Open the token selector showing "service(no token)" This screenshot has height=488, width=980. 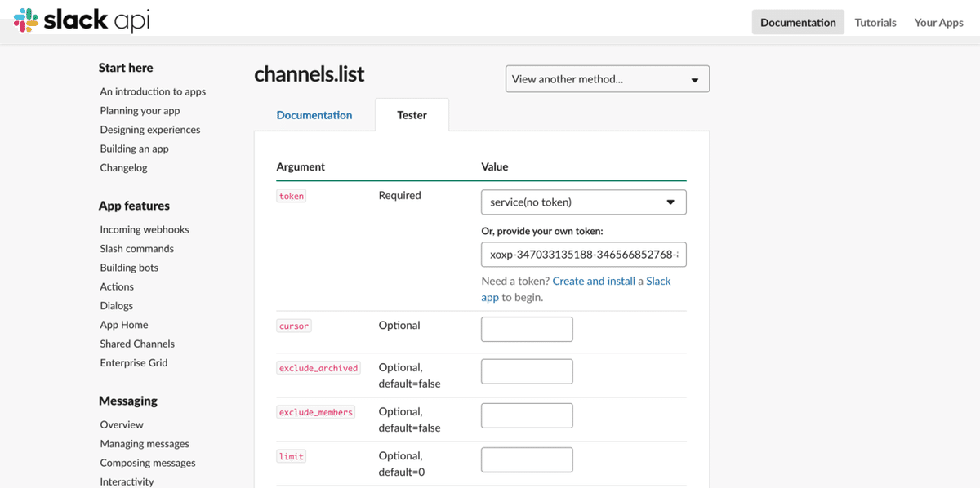(x=583, y=202)
